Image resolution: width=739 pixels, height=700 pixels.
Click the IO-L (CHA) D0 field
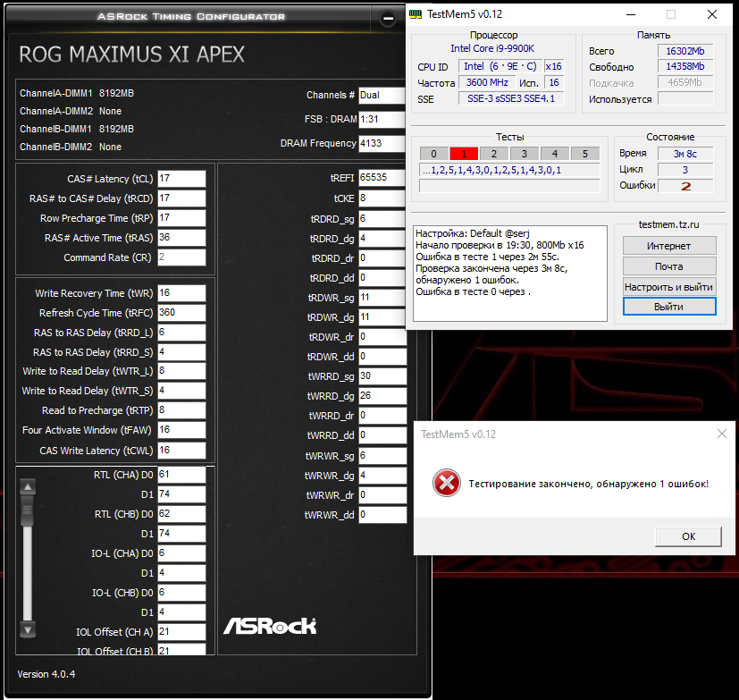(x=181, y=553)
